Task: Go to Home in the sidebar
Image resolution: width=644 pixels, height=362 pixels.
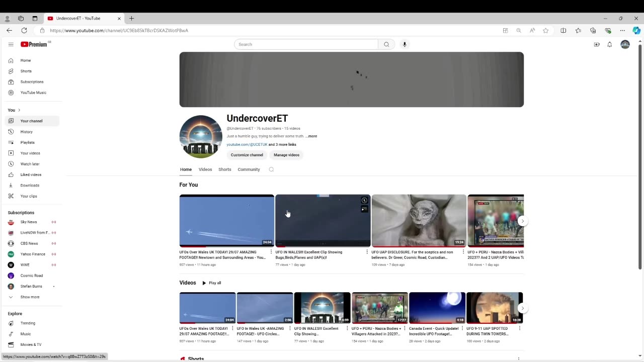Action: pos(32,60)
